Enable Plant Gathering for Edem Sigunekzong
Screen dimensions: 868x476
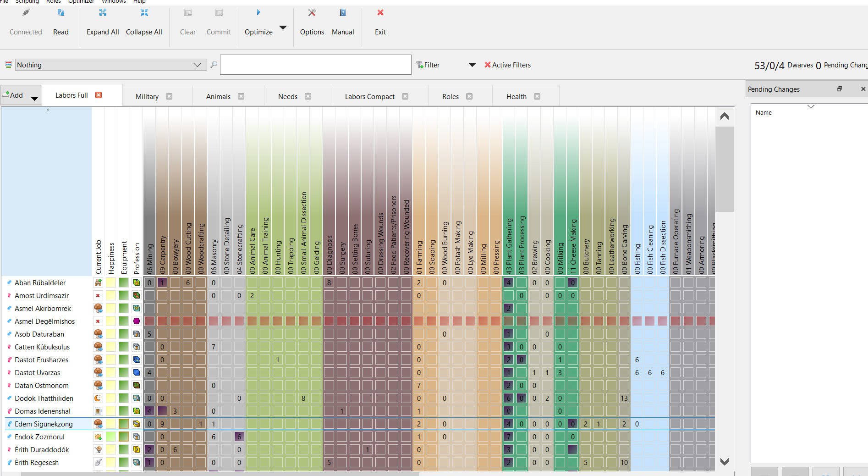[508, 424]
